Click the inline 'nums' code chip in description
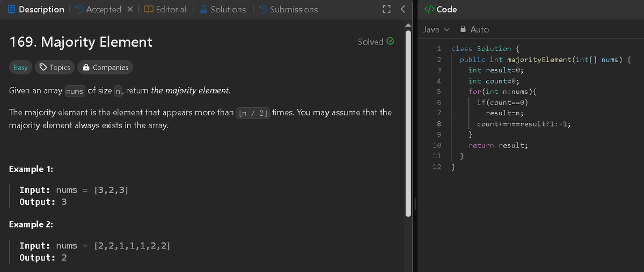Screen dimensions: 644x272 coord(75,91)
